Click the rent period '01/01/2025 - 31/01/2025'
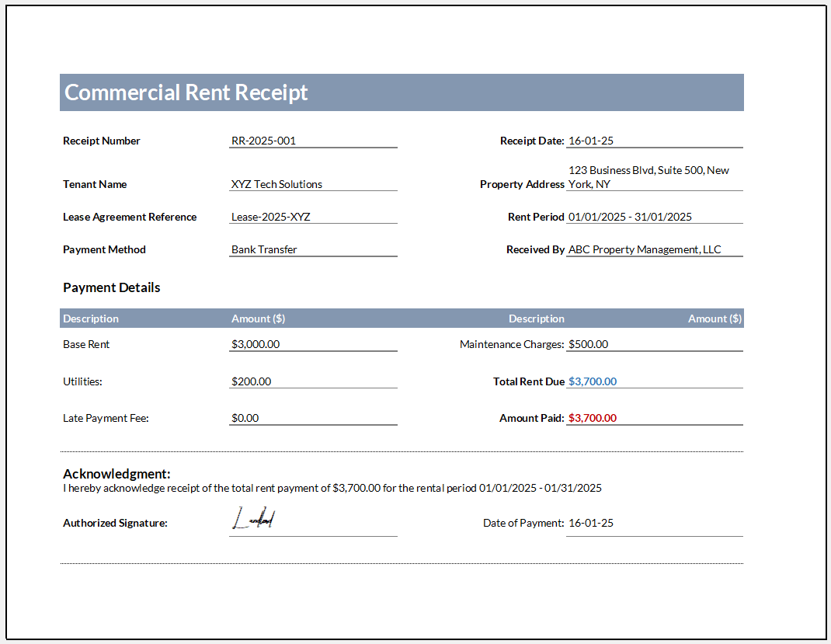Image resolution: width=831 pixels, height=644 pixels. (630, 218)
